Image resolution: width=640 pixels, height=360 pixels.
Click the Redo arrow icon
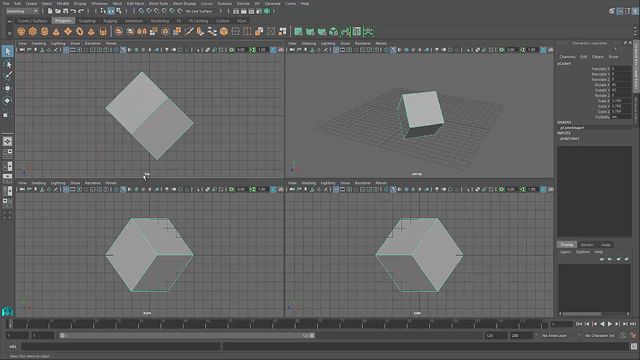click(81, 11)
